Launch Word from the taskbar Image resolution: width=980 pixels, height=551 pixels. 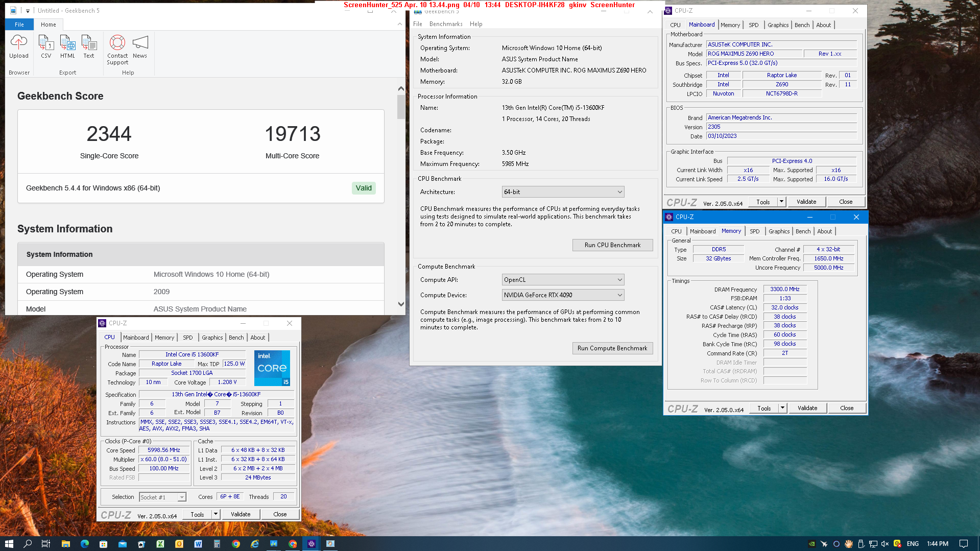coord(198,544)
